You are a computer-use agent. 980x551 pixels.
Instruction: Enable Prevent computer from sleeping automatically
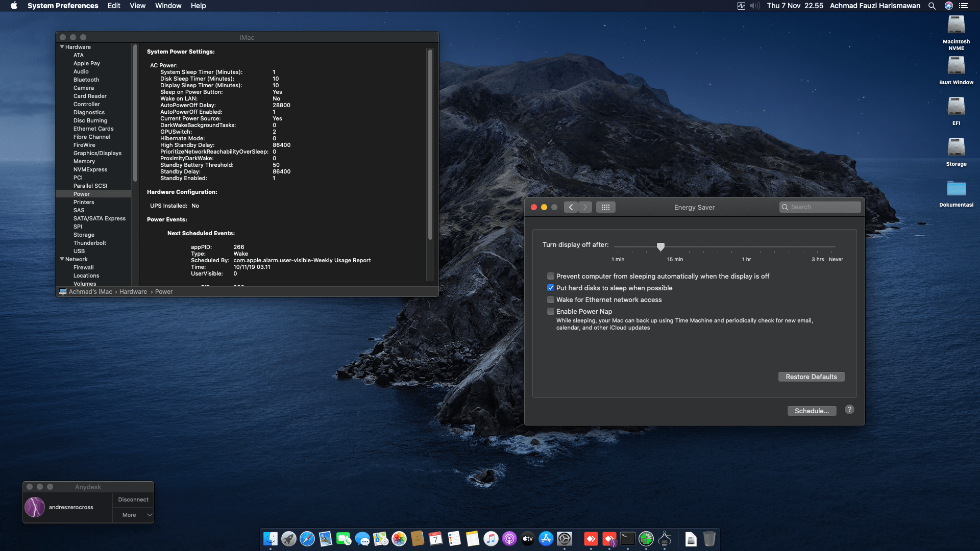[x=551, y=276]
